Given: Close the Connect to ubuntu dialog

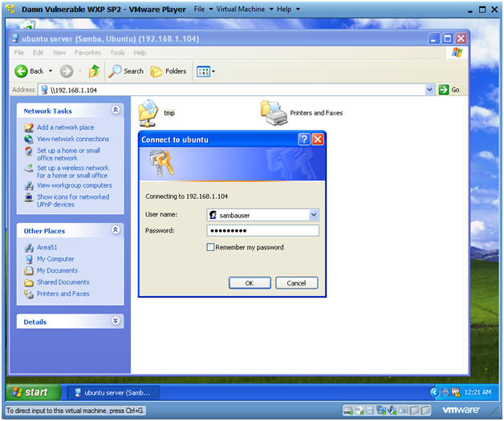Looking at the screenshot, I should pyautogui.click(x=318, y=140).
